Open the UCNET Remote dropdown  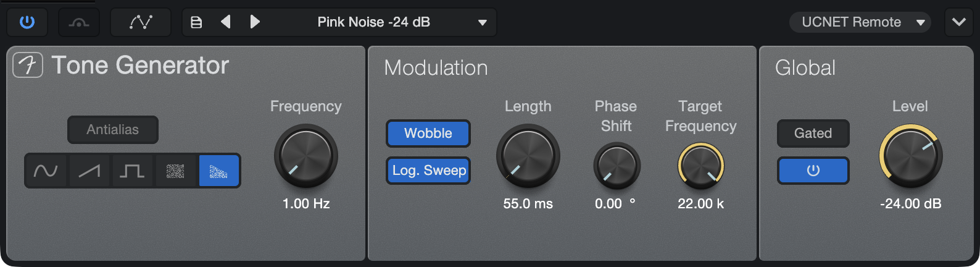[x=861, y=22]
